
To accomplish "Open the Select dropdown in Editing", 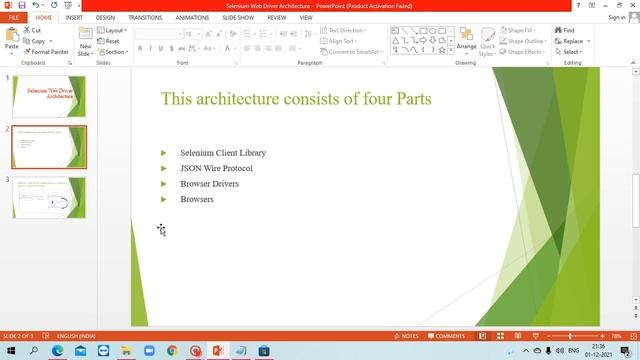I will pyautogui.click(x=568, y=52).
